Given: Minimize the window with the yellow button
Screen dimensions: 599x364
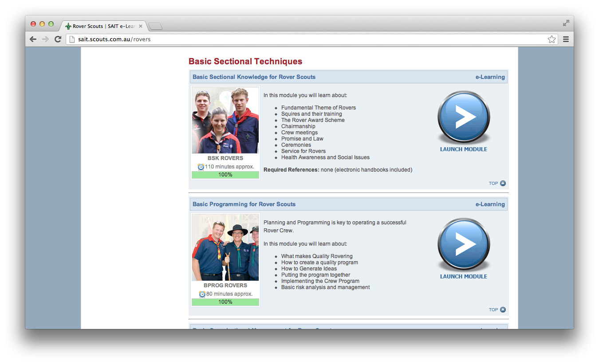Looking at the screenshot, I should point(42,24).
